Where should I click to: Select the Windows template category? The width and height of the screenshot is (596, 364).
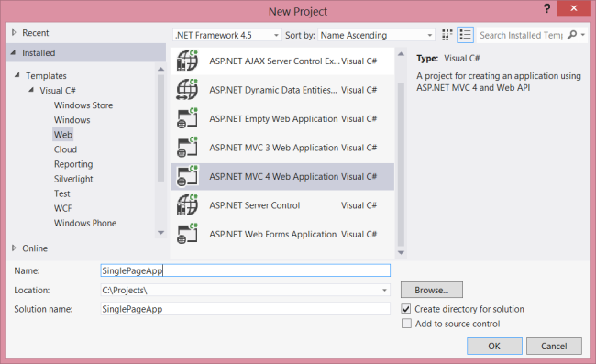72,120
